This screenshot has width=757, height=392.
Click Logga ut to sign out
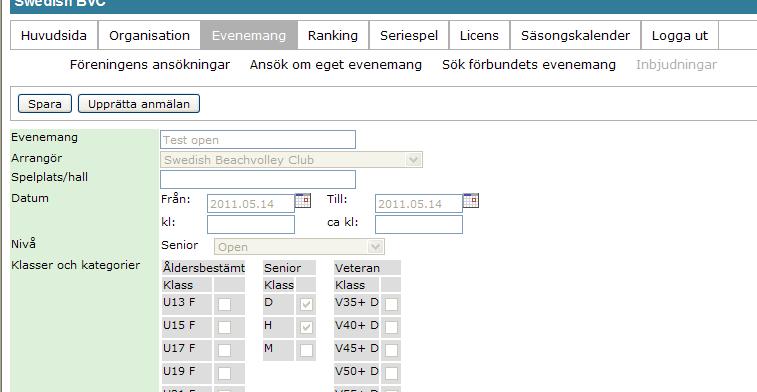coord(680,35)
